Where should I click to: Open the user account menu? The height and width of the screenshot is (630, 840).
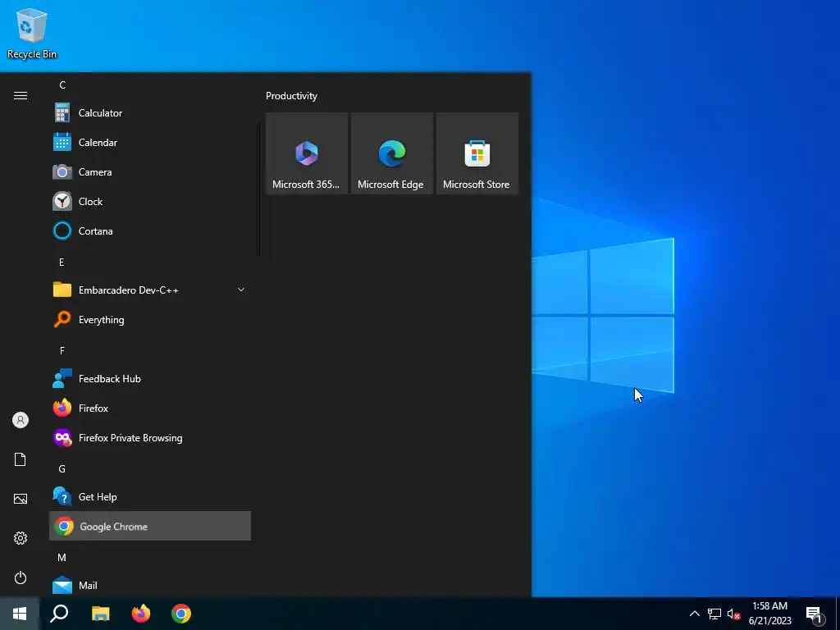coord(21,420)
